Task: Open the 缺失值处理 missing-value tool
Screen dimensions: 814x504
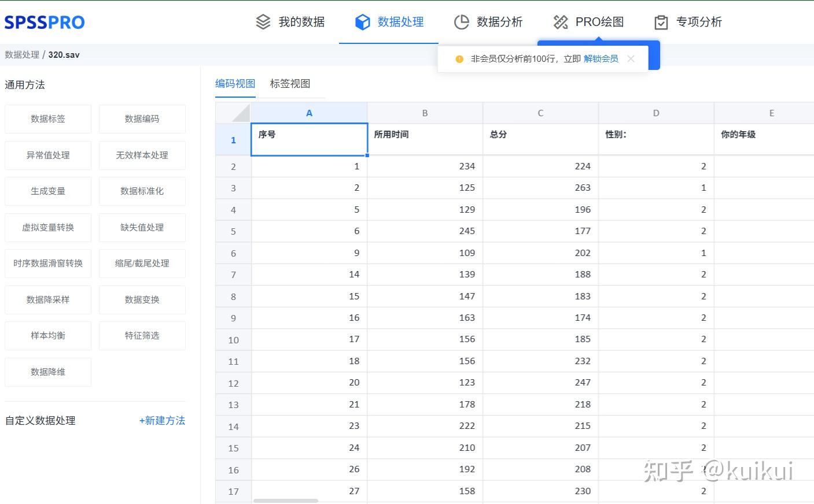Action: 142,227
